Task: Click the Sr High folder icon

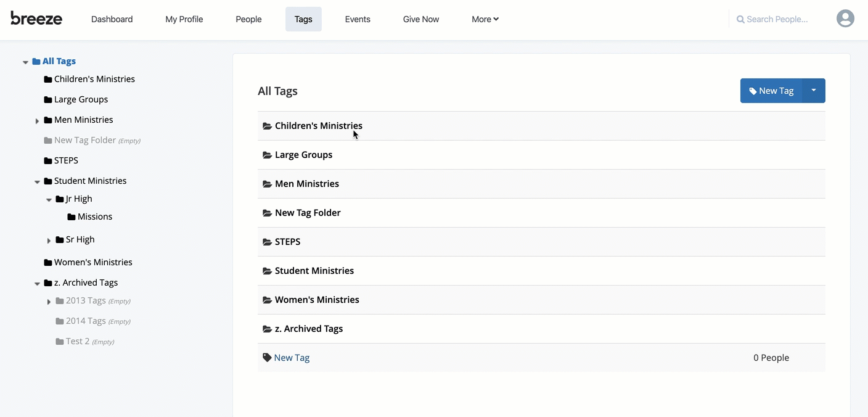Action: [x=60, y=240]
